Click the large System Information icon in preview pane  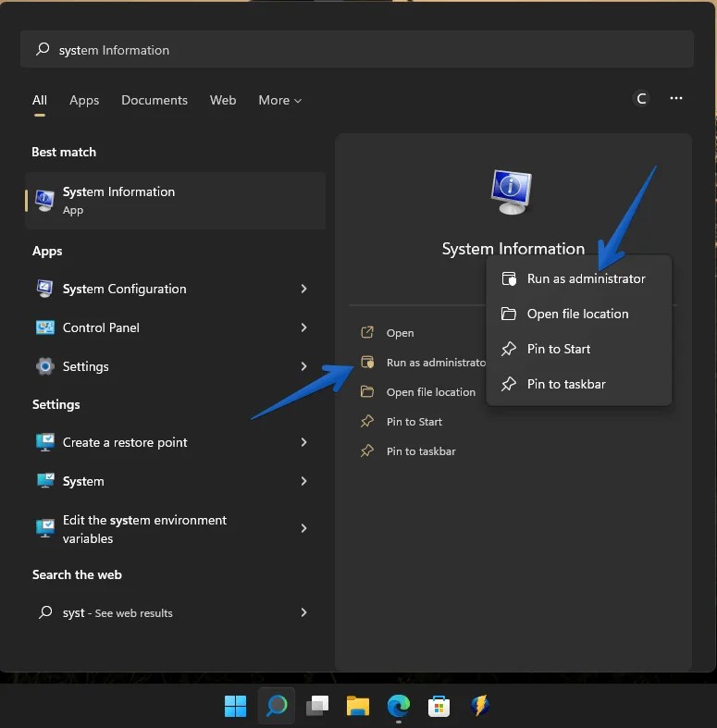pos(512,192)
